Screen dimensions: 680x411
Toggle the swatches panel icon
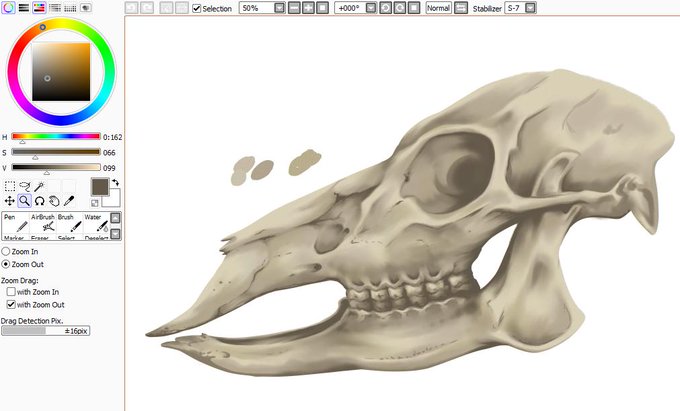pyautogui.click(x=70, y=7)
